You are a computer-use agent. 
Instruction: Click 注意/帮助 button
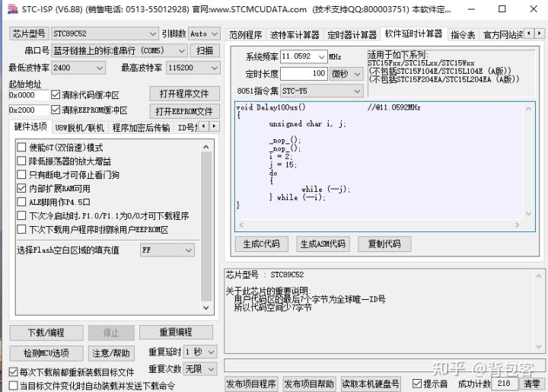coord(111,353)
